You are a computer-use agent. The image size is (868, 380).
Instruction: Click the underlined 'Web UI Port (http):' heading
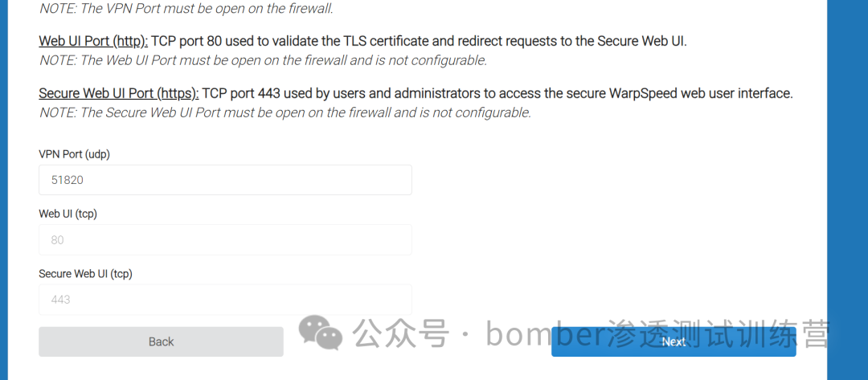point(93,42)
